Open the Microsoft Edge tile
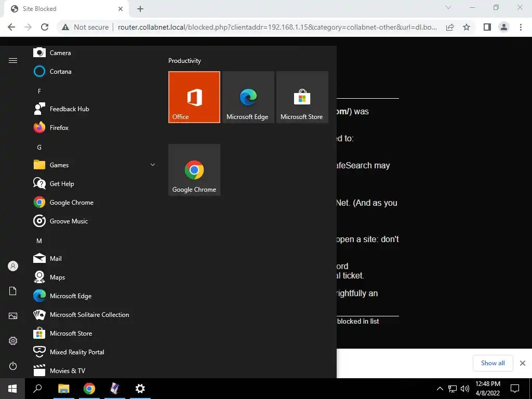Viewport: 532px width, 399px height. (x=248, y=97)
